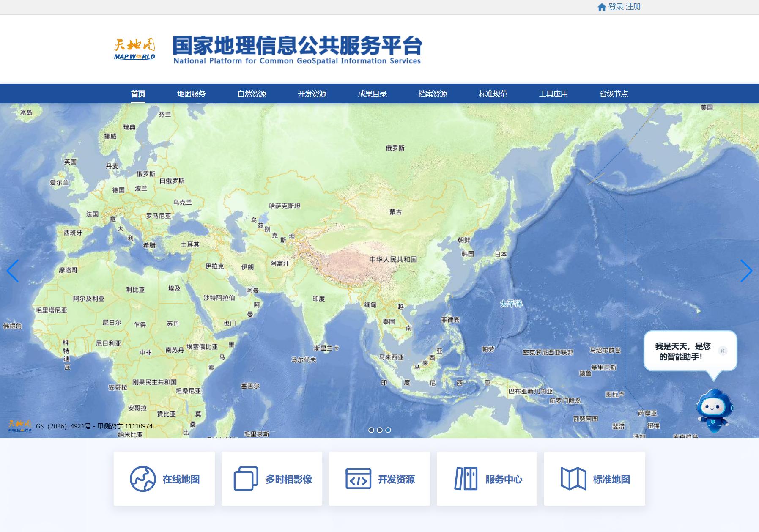Close the 智能助手 speech bubble
The width and height of the screenshot is (759, 532).
click(x=723, y=351)
